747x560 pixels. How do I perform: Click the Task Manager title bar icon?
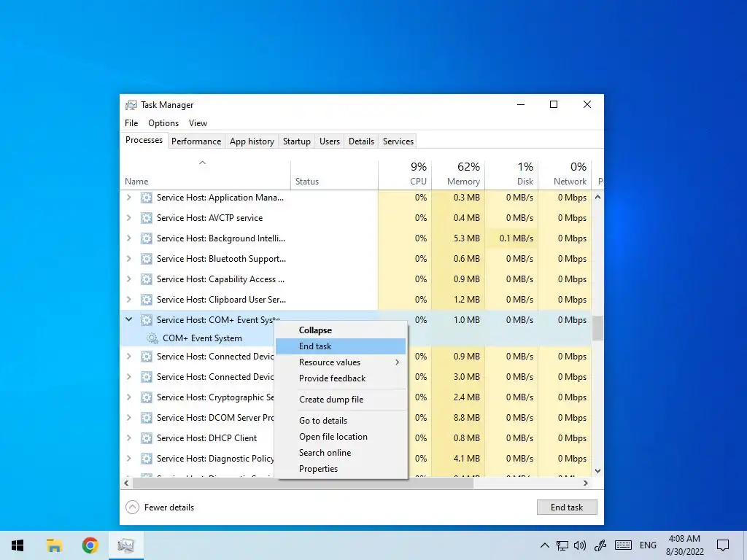[131, 105]
